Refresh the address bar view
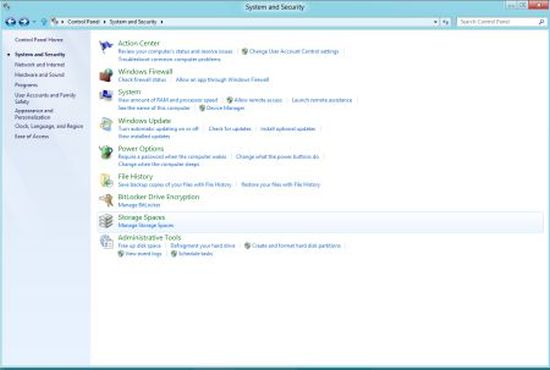 [445, 22]
